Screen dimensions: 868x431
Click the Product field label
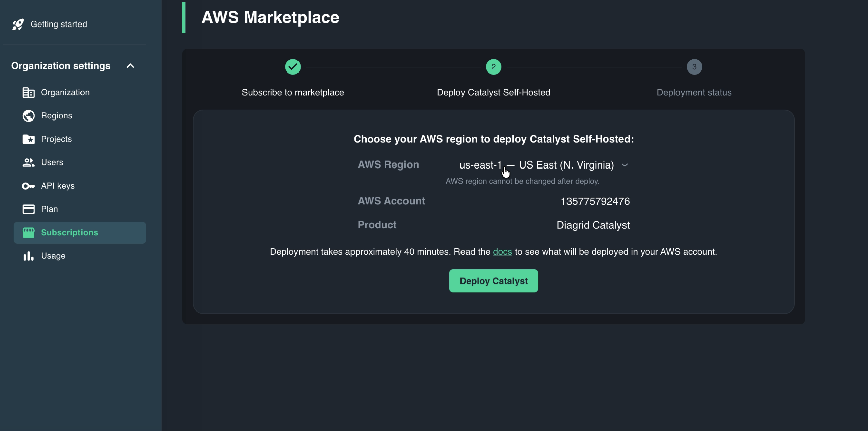(x=377, y=225)
